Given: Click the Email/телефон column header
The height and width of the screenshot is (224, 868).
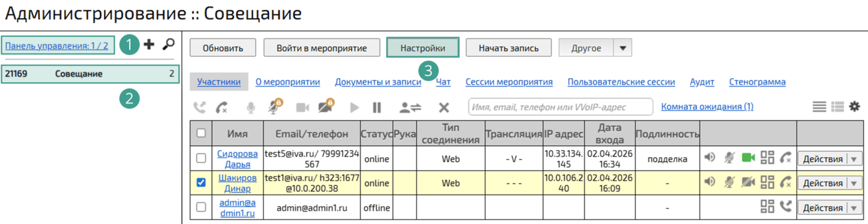Looking at the screenshot, I should click(x=312, y=133).
